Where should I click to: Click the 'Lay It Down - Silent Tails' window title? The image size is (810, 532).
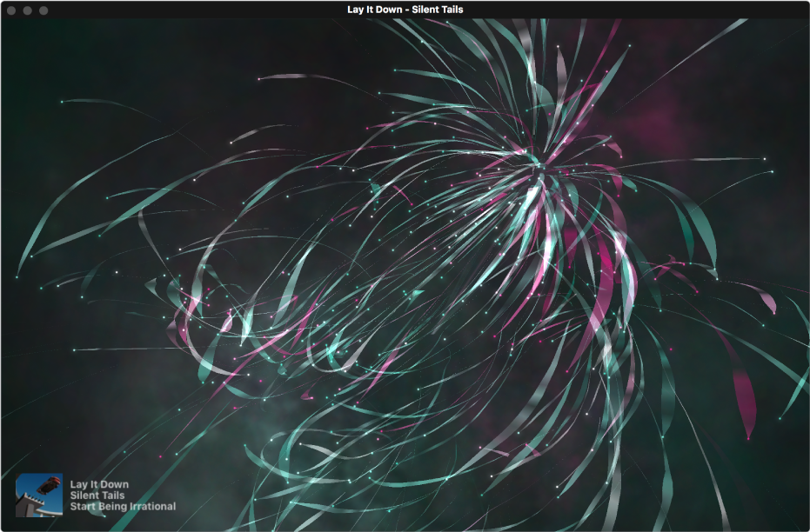click(x=405, y=10)
